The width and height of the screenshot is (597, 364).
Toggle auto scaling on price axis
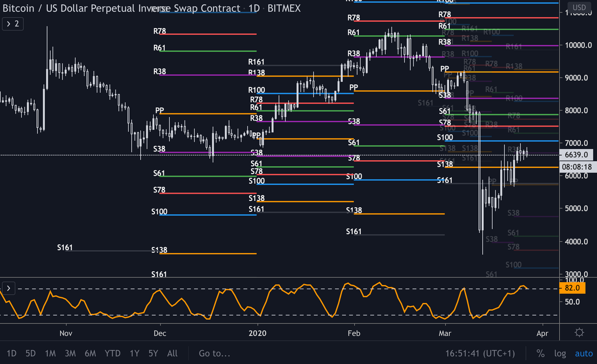coord(584,353)
